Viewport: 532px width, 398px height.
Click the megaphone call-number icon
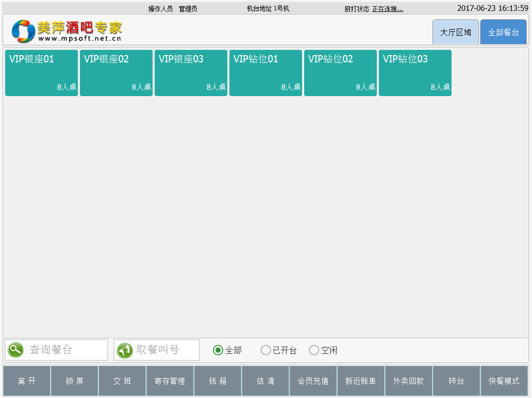(x=125, y=350)
